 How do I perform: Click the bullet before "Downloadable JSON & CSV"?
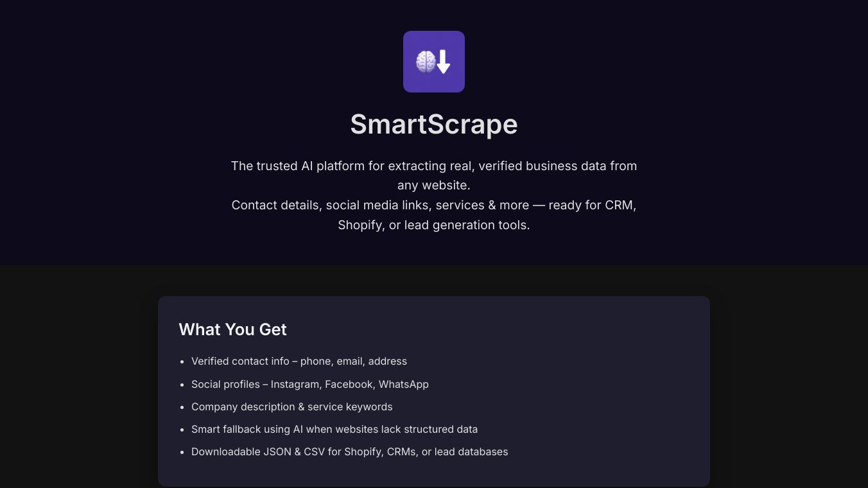point(182,452)
